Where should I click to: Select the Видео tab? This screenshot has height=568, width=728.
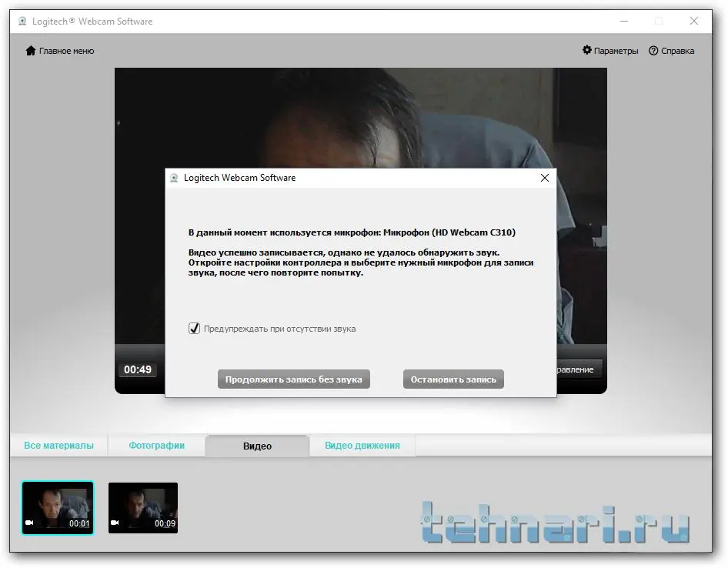pos(257,446)
